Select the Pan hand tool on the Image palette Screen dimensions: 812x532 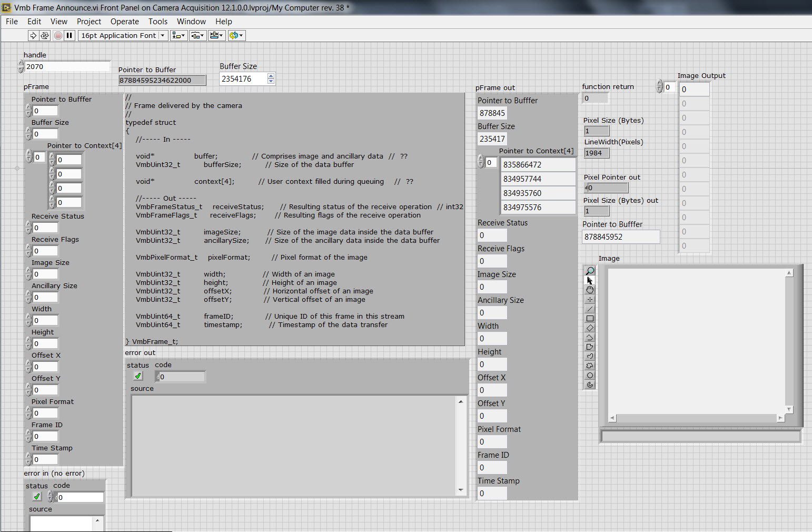[590, 290]
